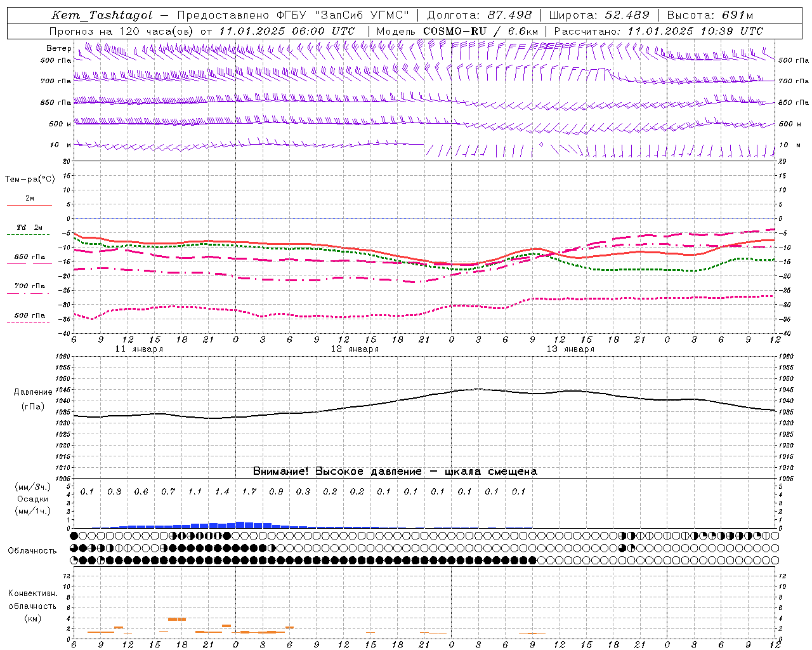Screen dimensions: 812x650
Task: Click the '500 гПа' temperature legend entry
Action: pos(30,315)
